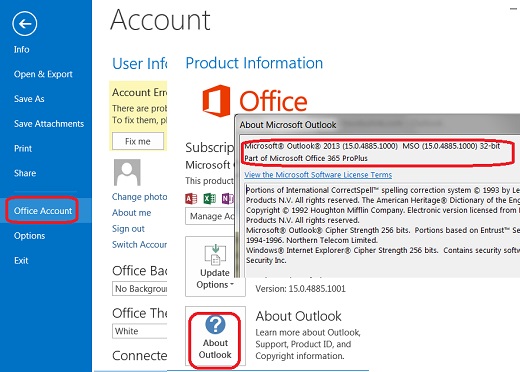Open Options from the sidebar

pos(29,236)
